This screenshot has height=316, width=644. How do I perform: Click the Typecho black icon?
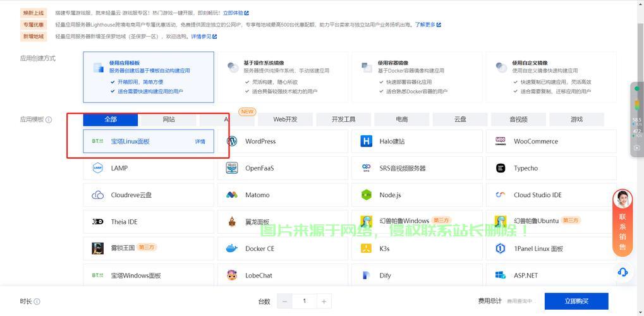pos(501,168)
